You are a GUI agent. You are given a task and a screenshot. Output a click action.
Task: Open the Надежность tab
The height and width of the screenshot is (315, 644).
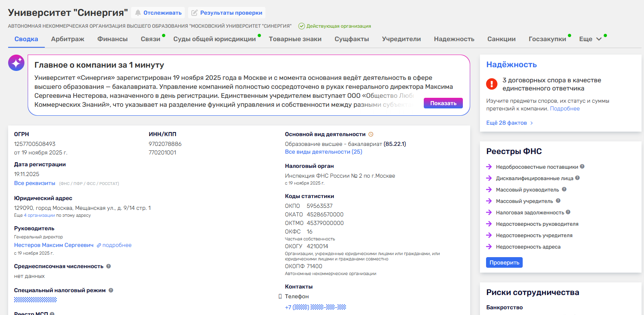point(454,39)
